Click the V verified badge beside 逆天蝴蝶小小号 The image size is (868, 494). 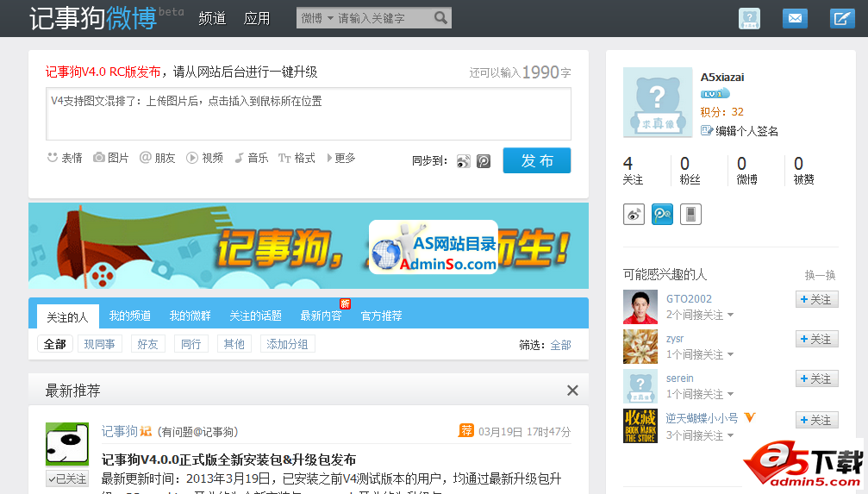tap(750, 417)
